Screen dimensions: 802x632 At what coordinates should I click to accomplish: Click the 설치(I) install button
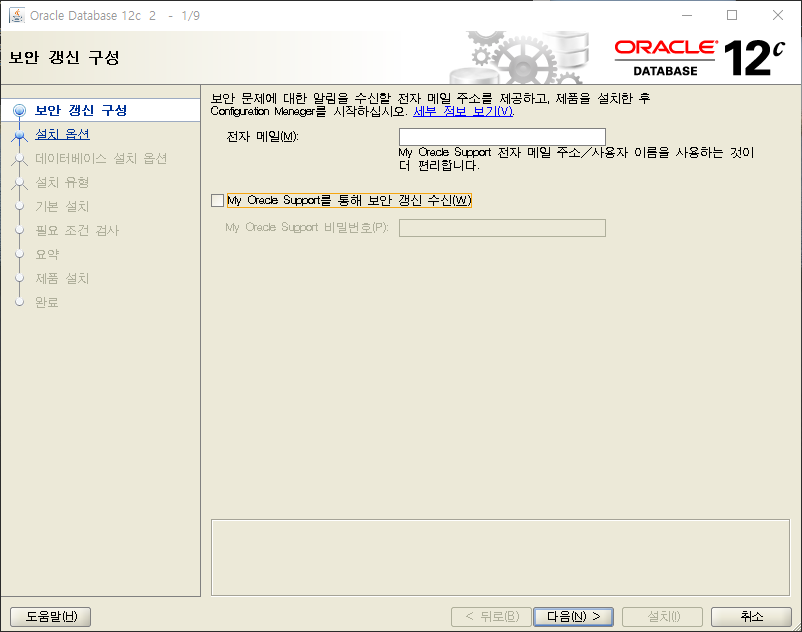click(662, 617)
